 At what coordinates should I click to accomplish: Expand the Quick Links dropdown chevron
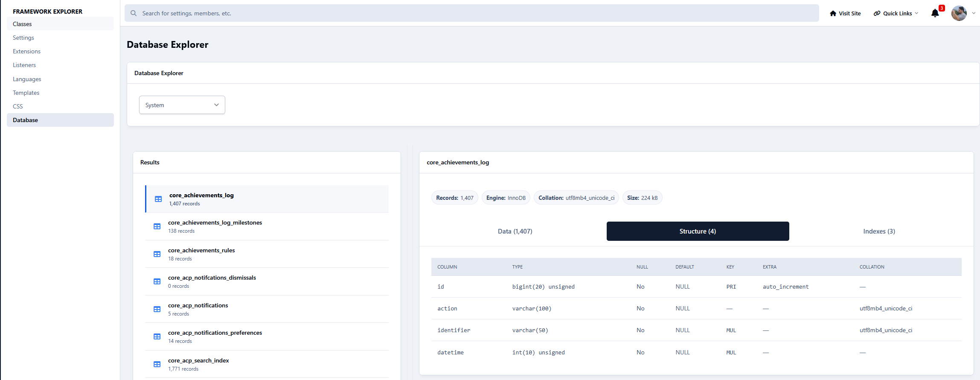click(916, 13)
